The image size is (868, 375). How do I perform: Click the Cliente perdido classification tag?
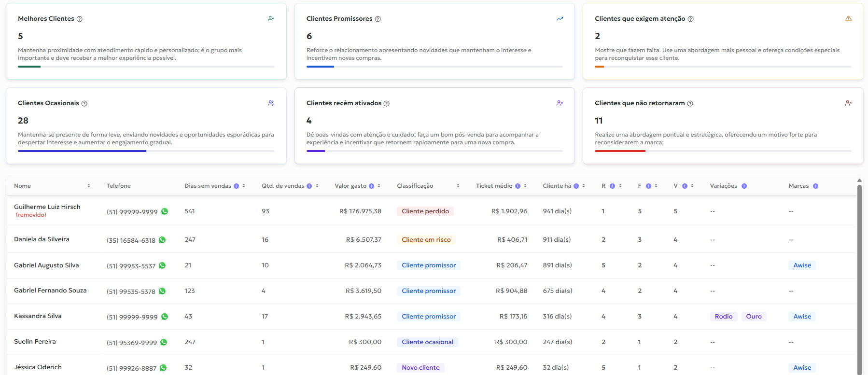coord(425,211)
